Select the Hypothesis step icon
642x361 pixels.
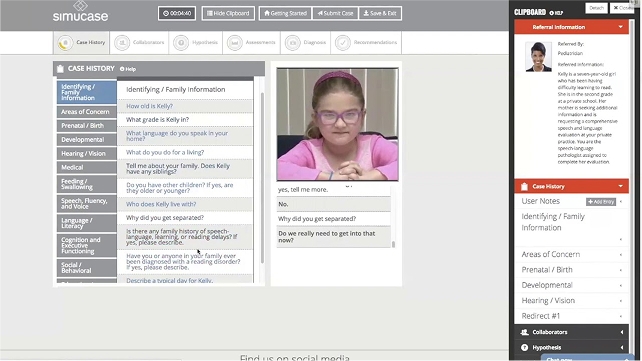181,43
